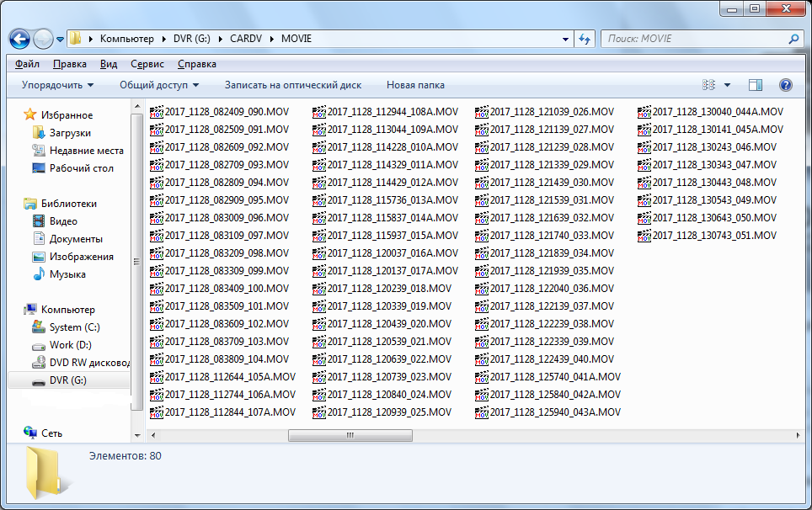Click the Новая папка button
This screenshot has width=812, height=510.
(x=415, y=85)
